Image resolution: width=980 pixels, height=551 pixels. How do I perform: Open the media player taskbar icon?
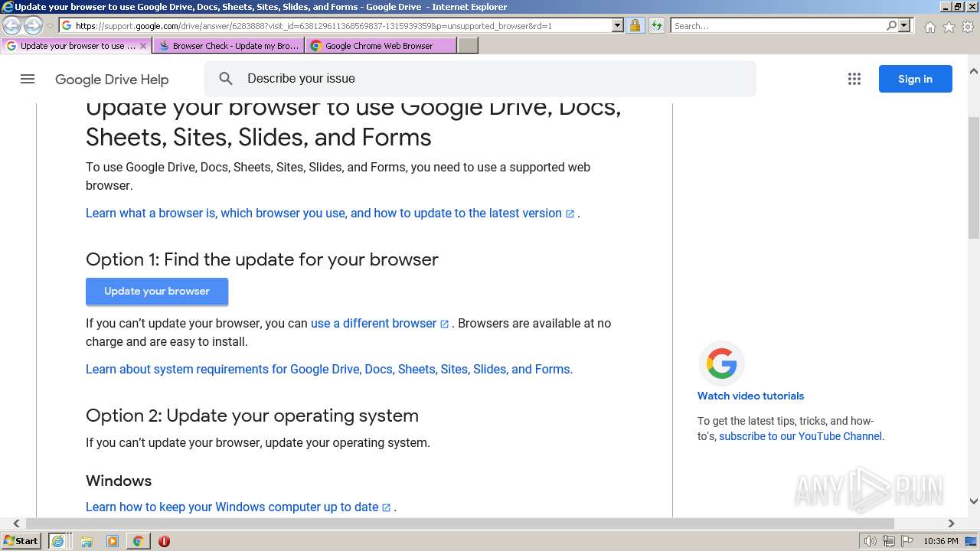(x=113, y=541)
